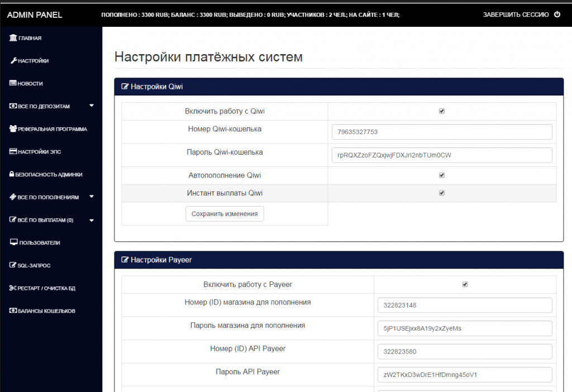This screenshot has width=572, height=392.
Task: Click the users icon for Реферальная программа
Action: [13, 129]
